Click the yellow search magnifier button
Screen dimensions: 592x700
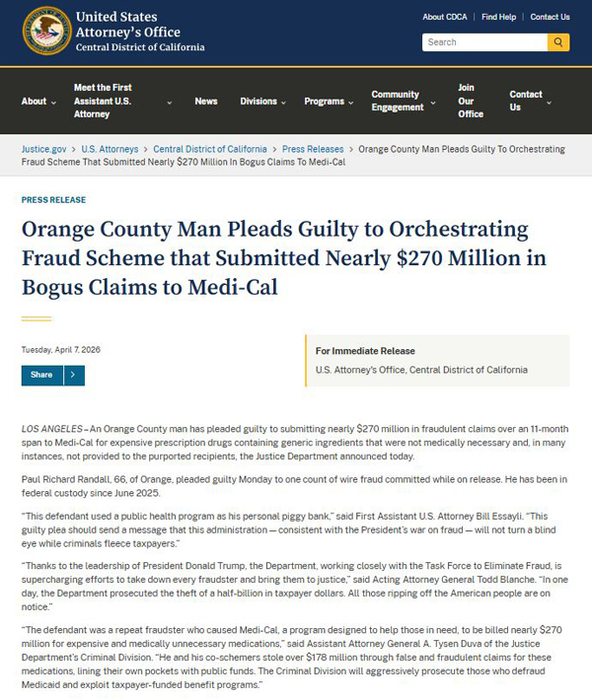click(x=558, y=42)
